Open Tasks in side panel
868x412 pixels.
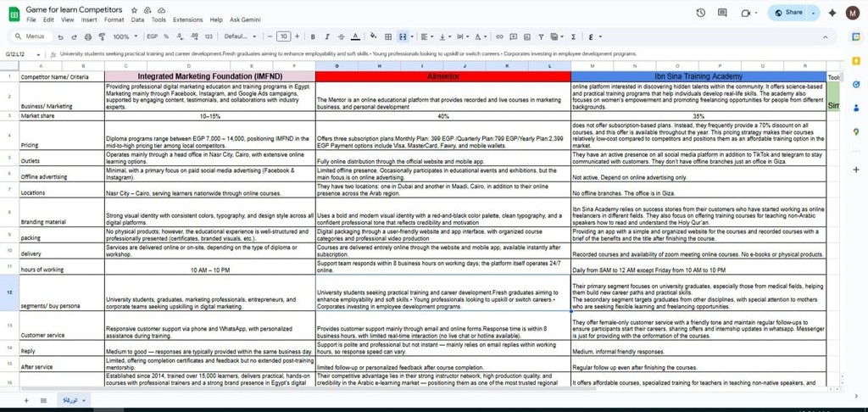pyautogui.click(x=856, y=84)
